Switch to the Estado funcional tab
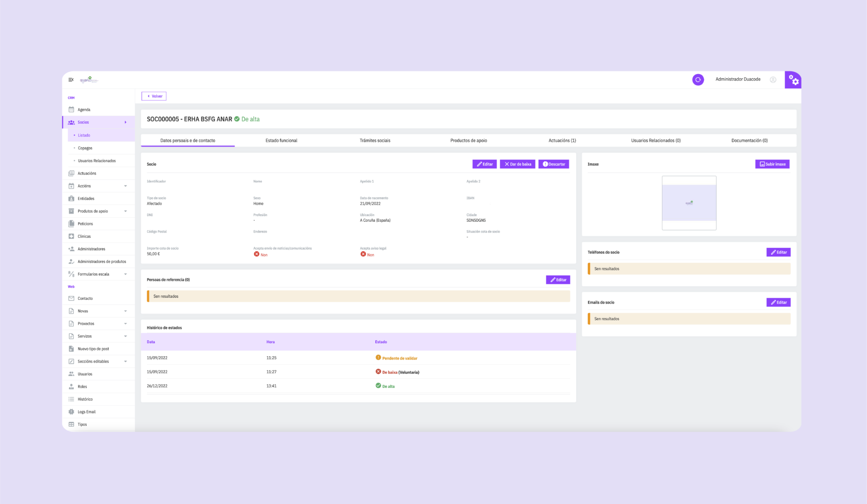The height and width of the screenshot is (504, 867). (x=281, y=140)
